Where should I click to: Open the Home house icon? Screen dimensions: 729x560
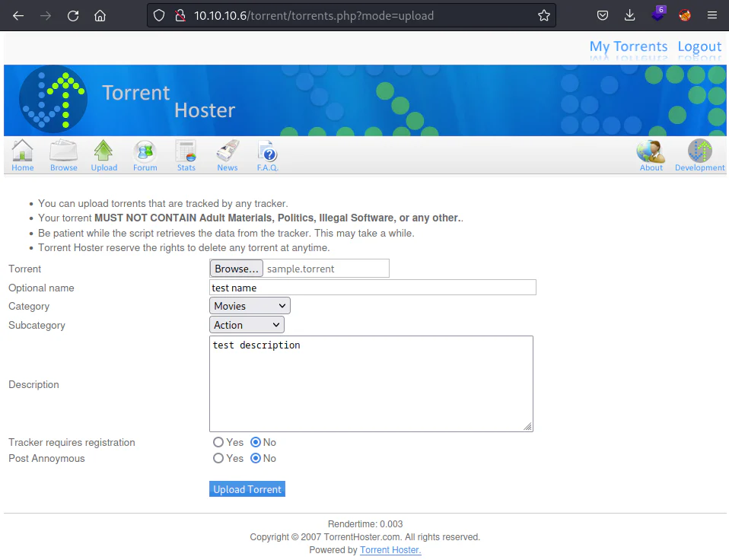tap(22, 151)
